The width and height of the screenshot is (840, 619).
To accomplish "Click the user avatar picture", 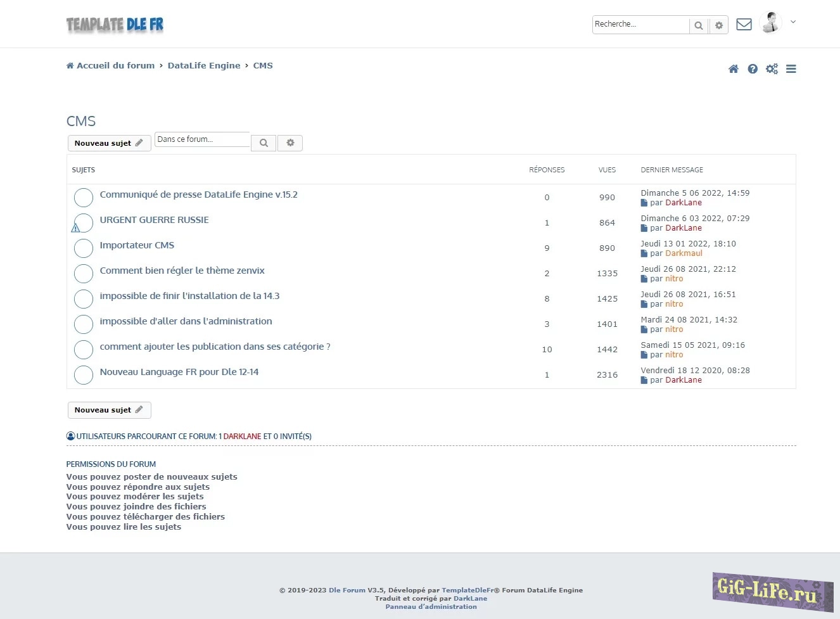I will (770, 23).
